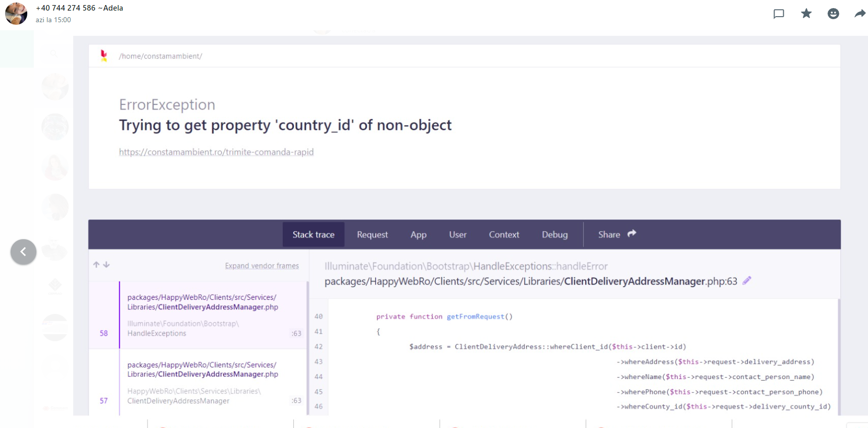Click the ErrorException title
The image size is (868, 428).
click(167, 104)
